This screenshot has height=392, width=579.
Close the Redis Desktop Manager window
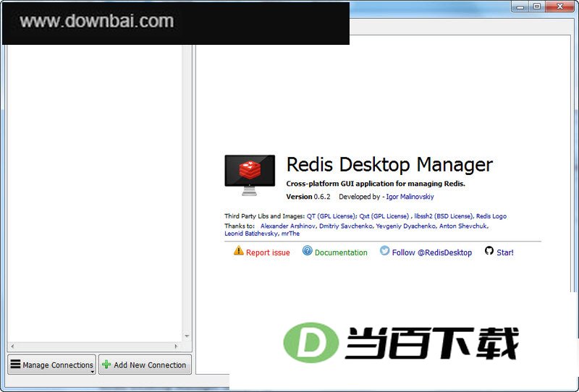[559, 7]
